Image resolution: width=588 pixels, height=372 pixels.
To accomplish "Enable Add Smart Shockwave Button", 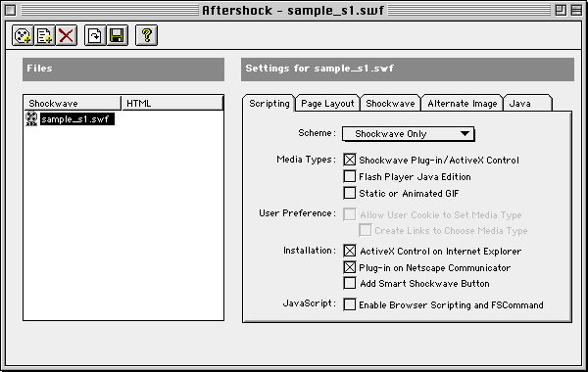I will (x=350, y=283).
